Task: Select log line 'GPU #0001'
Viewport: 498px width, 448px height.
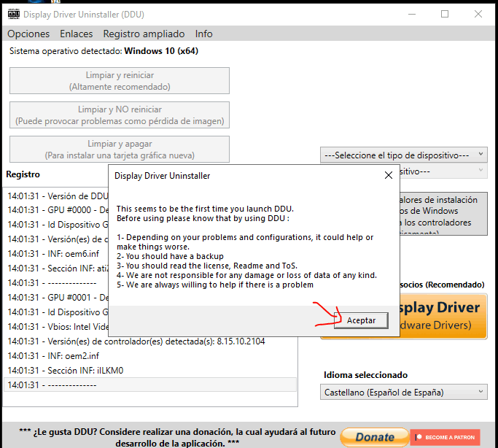Action: point(57,298)
